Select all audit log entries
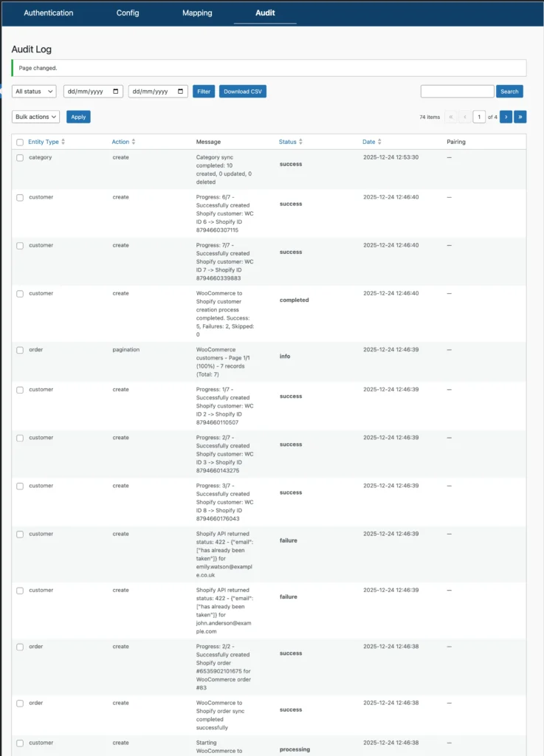Screen dimensions: 544x756 (18, 141)
